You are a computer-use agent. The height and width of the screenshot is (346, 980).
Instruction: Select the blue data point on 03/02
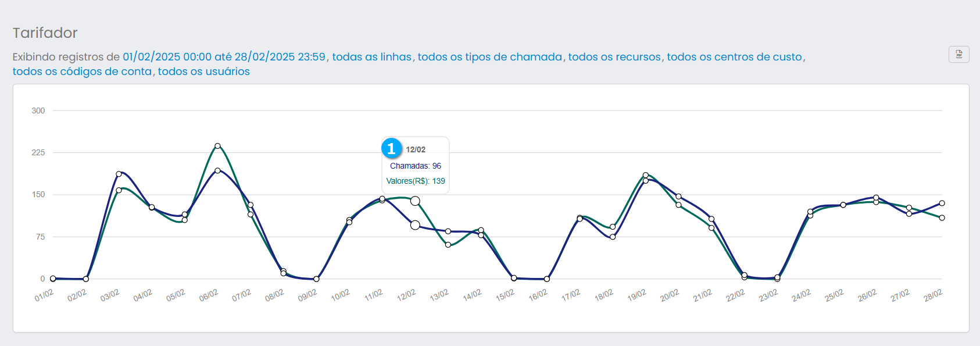[119, 174]
